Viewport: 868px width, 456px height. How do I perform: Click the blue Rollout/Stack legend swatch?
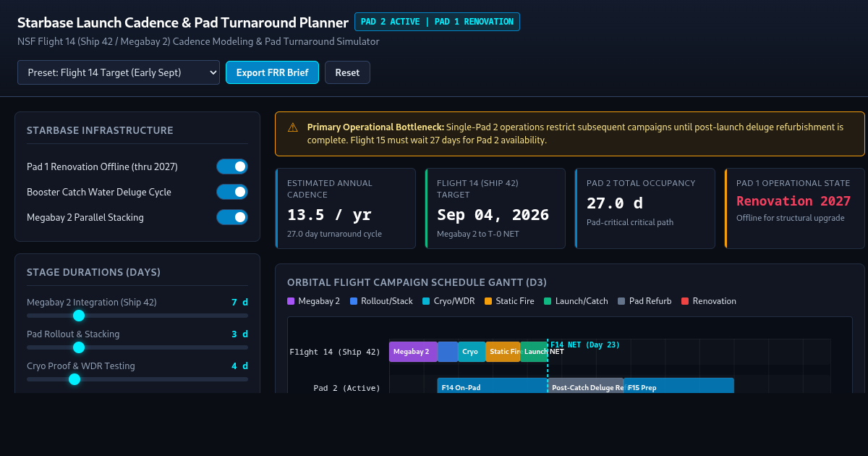tap(354, 301)
